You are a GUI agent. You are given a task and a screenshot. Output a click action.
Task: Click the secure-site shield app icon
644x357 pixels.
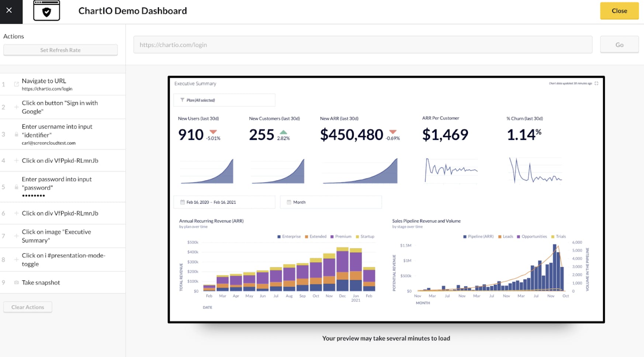(x=46, y=11)
